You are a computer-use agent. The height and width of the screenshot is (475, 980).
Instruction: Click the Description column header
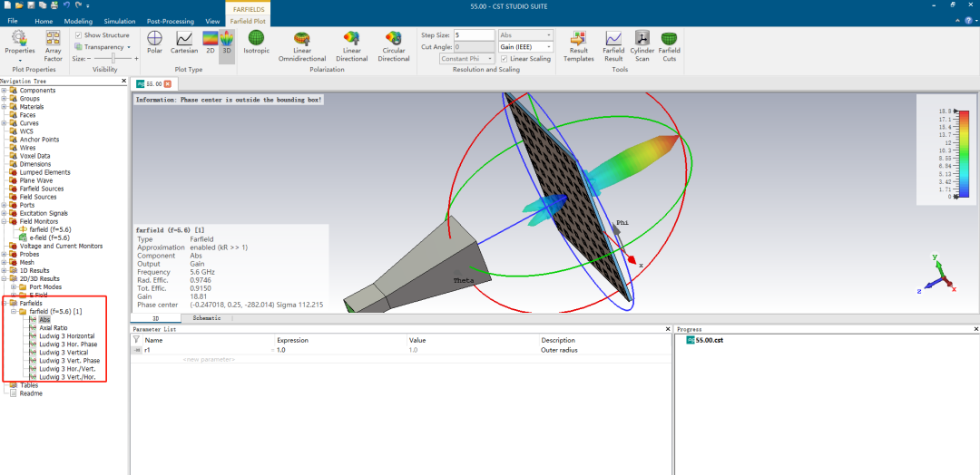click(x=557, y=340)
